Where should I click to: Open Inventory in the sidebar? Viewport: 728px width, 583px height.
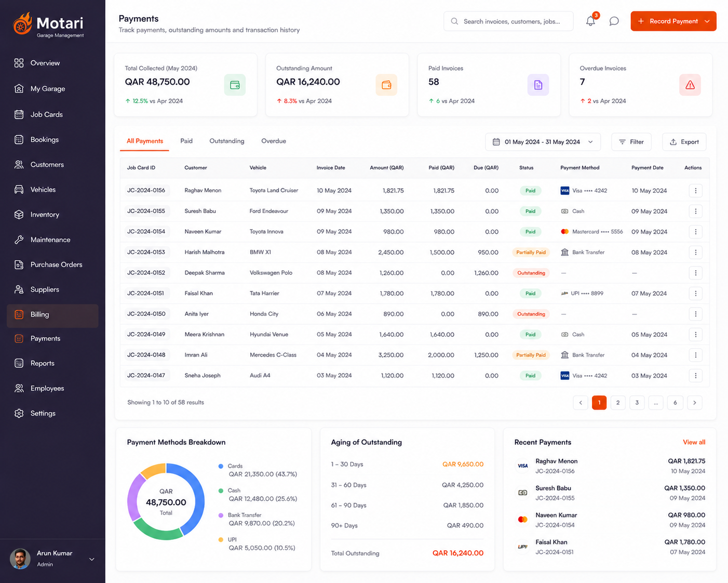(x=52, y=215)
